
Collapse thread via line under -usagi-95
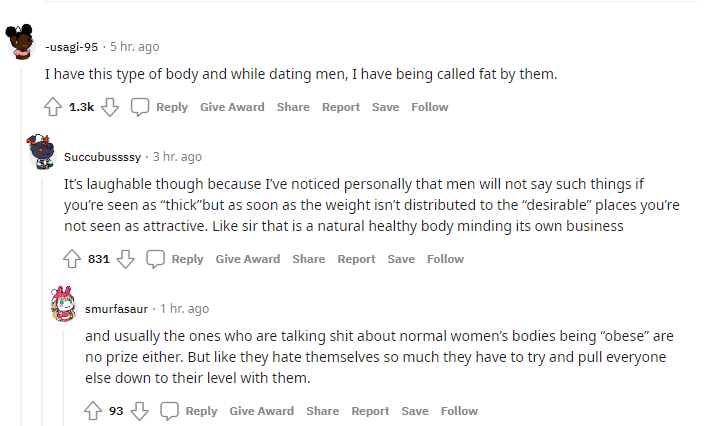point(21,246)
